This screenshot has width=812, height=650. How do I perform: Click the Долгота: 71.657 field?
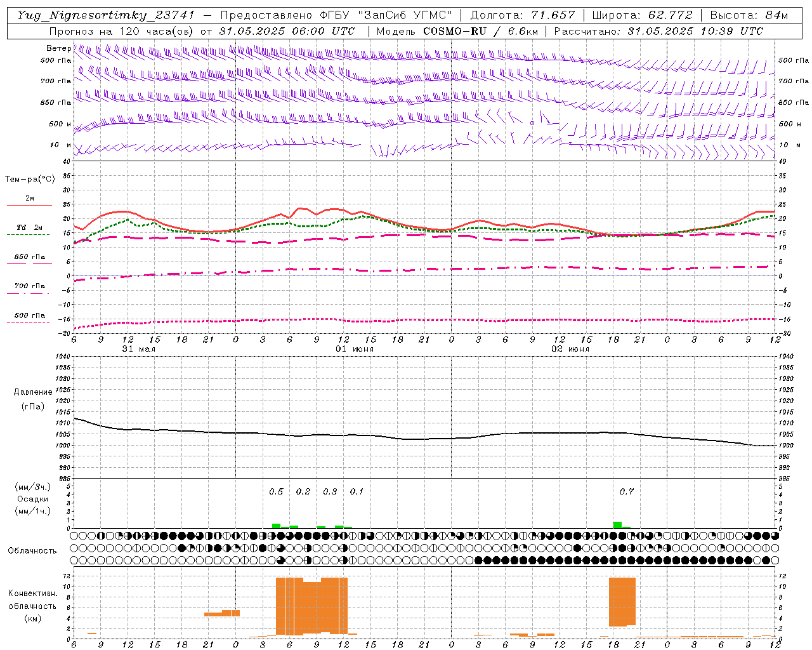(523, 15)
